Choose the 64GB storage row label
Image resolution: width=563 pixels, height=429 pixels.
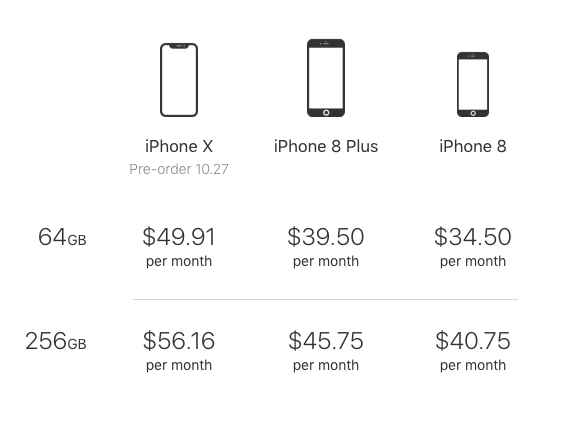(x=62, y=237)
